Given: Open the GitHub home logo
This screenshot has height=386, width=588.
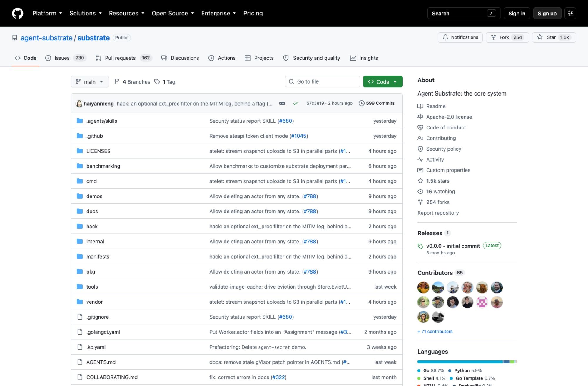Looking at the screenshot, I should (18, 13).
